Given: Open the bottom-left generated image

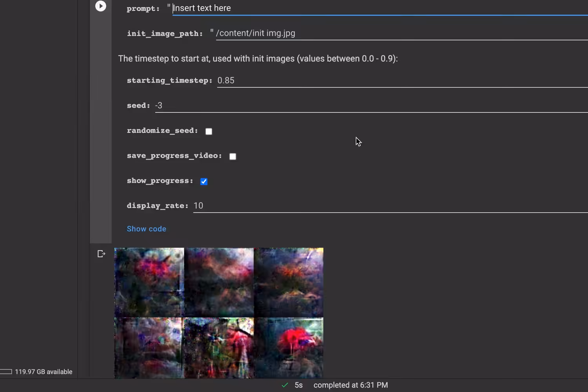Looking at the screenshot, I should (x=149, y=348).
